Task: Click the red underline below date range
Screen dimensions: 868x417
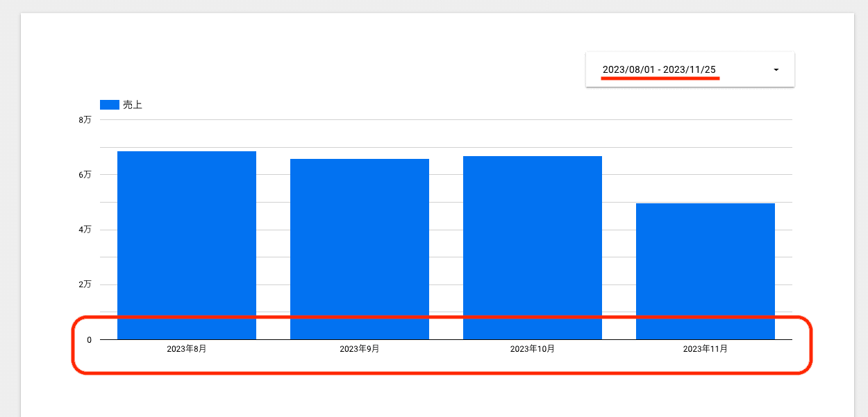Action: coord(660,78)
